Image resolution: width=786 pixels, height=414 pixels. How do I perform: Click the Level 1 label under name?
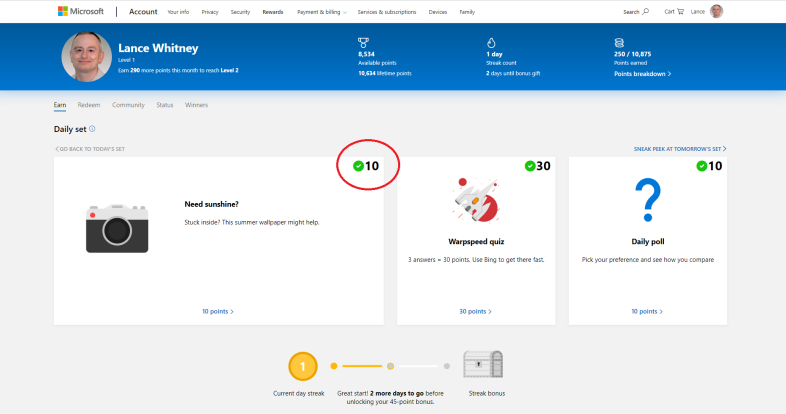point(126,60)
